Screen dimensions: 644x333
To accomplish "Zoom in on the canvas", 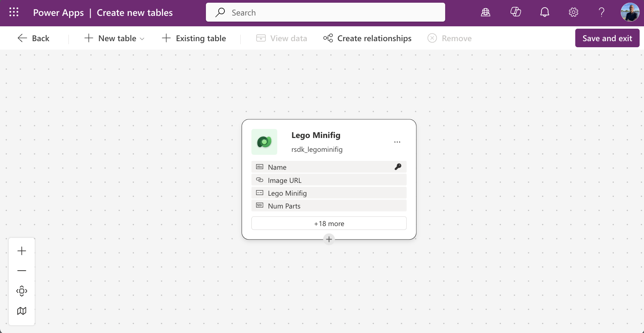I will [x=22, y=251].
